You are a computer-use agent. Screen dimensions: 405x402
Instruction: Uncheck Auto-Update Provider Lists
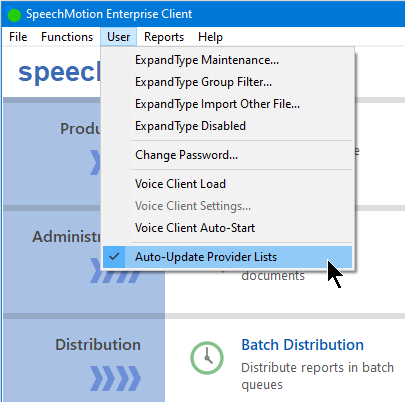[x=227, y=257]
